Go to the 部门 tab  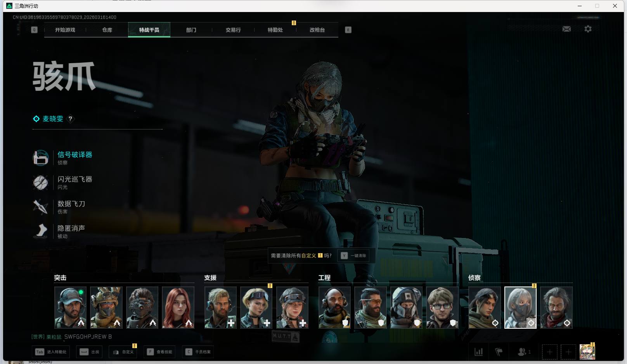(191, 30)
